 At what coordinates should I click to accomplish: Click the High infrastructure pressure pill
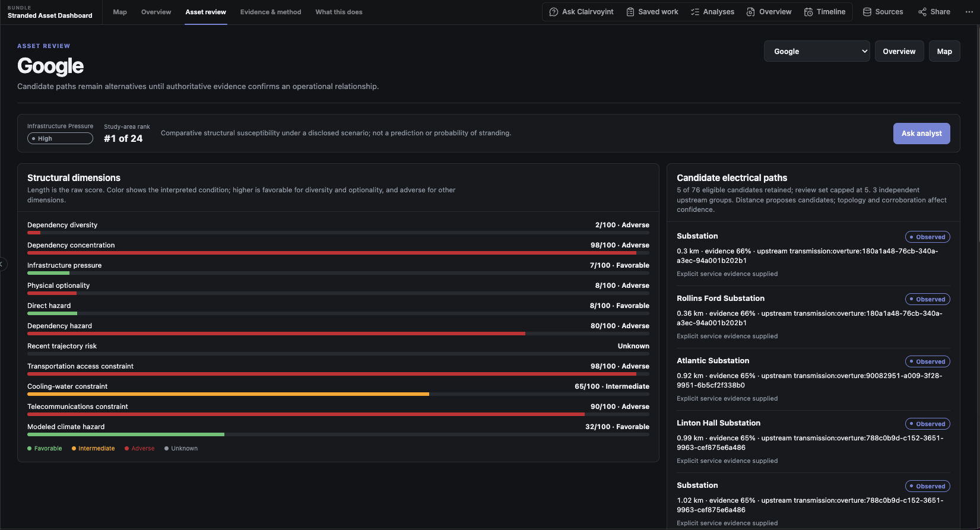click(x=60, y=138)
